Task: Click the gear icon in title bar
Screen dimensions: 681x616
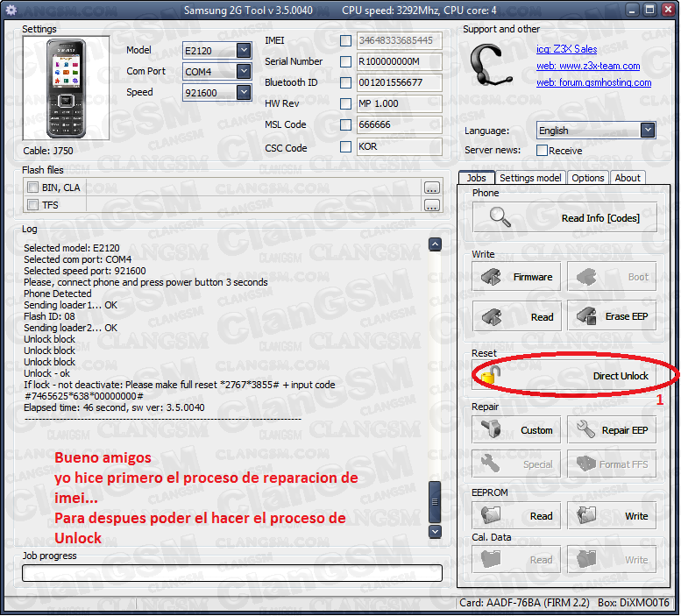Action: point(11,10)
